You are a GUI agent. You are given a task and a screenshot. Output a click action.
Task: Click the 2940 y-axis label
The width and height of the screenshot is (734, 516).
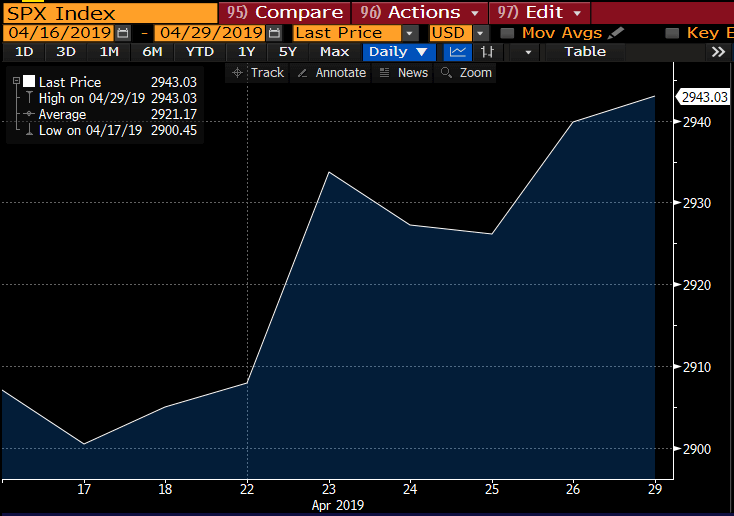click(697, 122)
